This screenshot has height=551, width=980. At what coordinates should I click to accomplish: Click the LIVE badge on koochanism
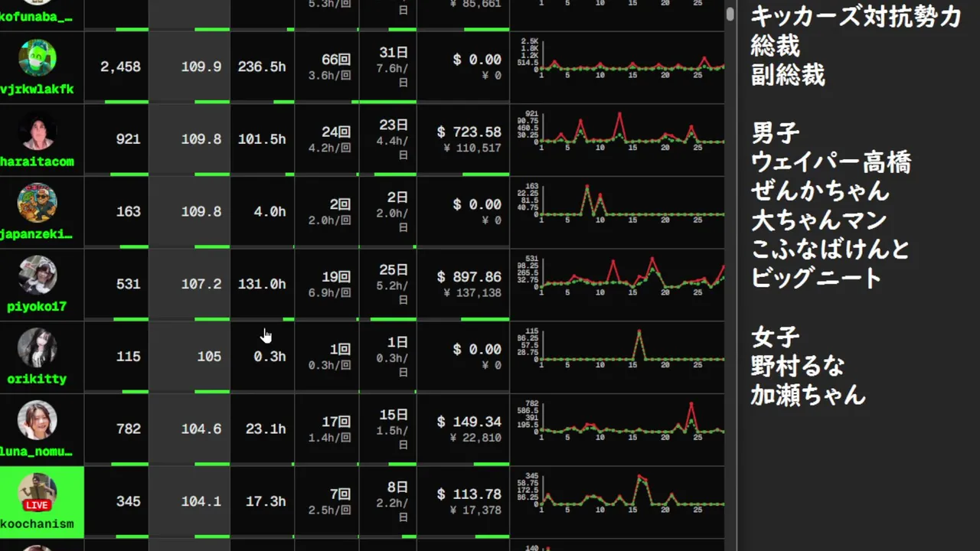37,505
